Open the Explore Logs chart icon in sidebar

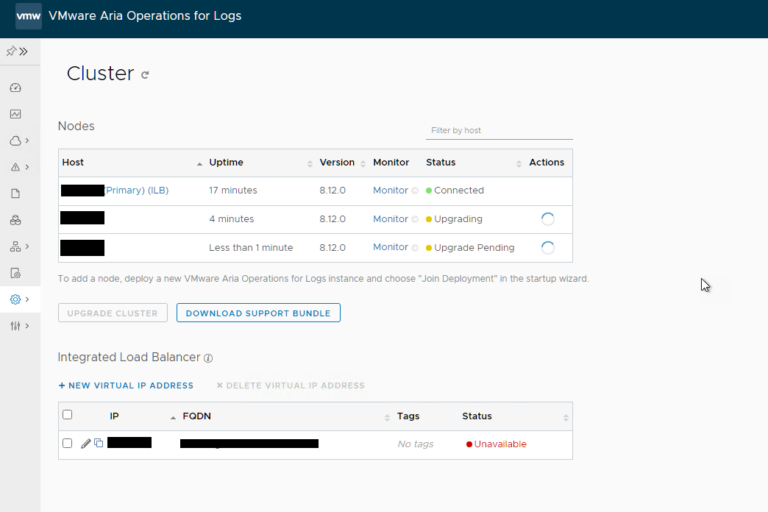tap(16, 114)
